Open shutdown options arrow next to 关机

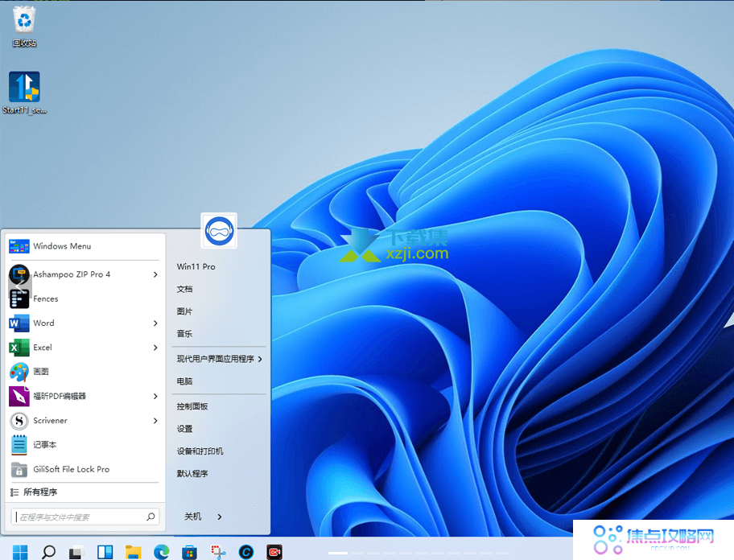point(220,517)
